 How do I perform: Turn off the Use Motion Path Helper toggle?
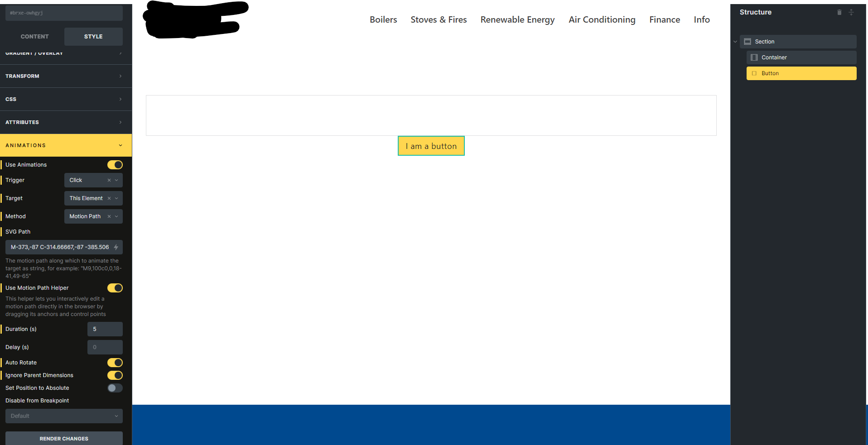tap(115, 288)
